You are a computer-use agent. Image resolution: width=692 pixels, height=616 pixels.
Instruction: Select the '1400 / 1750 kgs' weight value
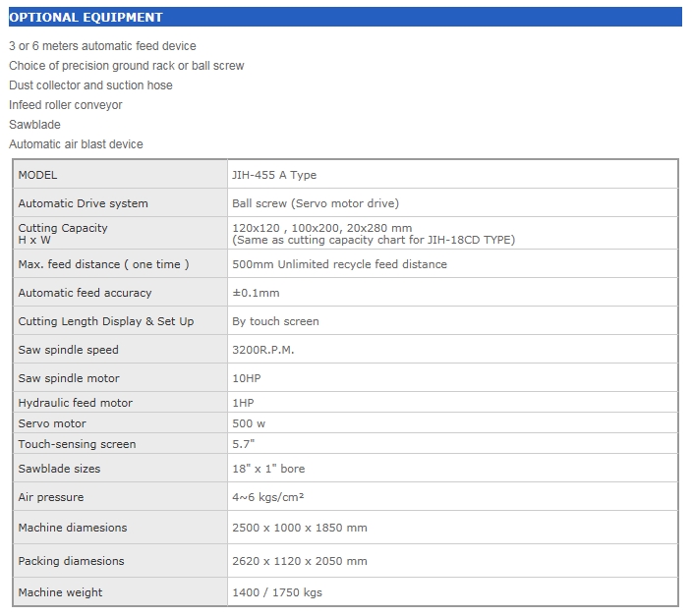[277, 592]
